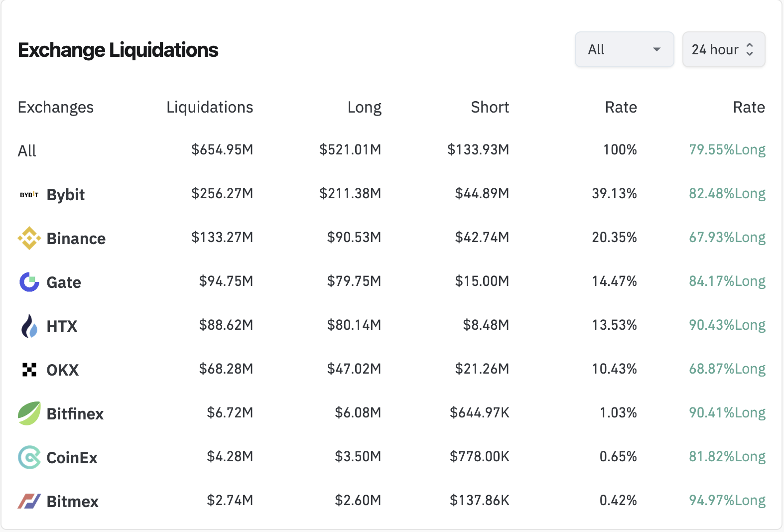Viewport: 784px width, 532px height.
Task: Select total short value $133.93M
Action: point(478,149)
